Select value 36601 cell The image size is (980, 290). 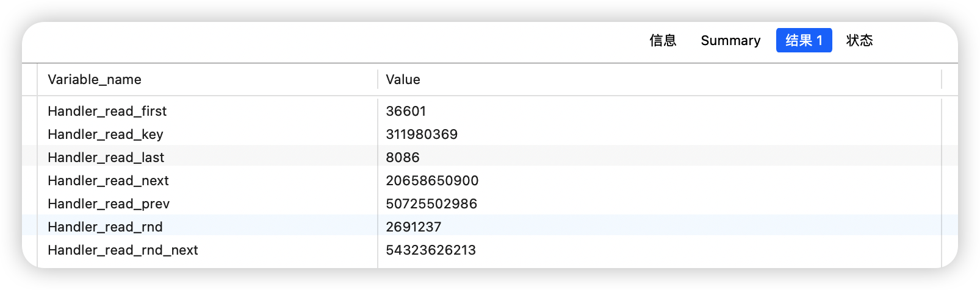pos(406,111)
